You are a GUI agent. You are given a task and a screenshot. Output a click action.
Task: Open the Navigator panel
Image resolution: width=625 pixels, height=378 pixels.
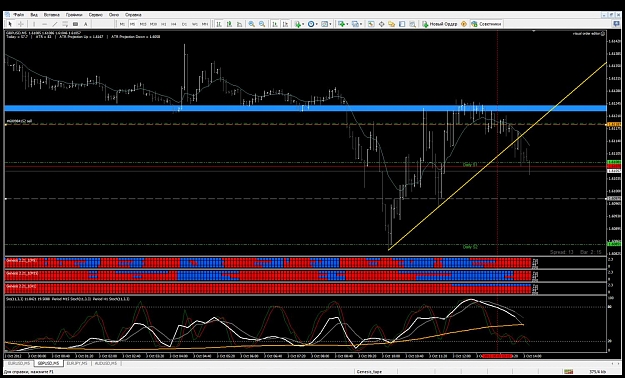(391, 24)
